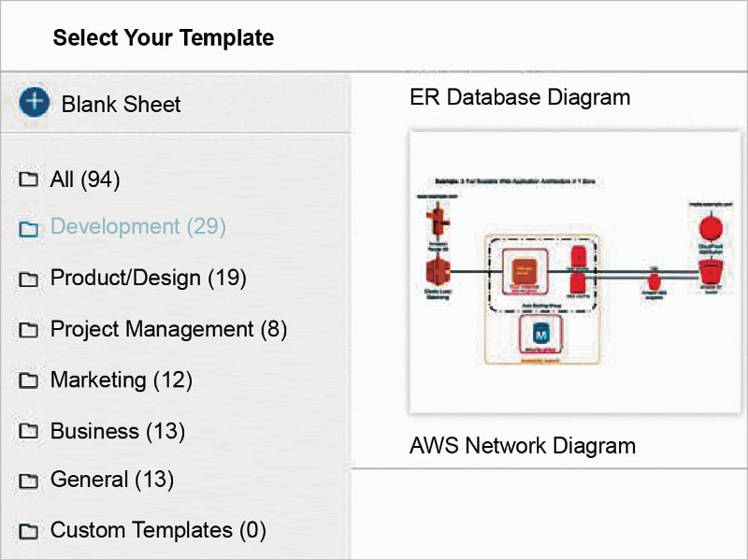Viewport: 748px width, 560px height.
Task: Click the ER Database Diagram label
Action: [520, 97]
